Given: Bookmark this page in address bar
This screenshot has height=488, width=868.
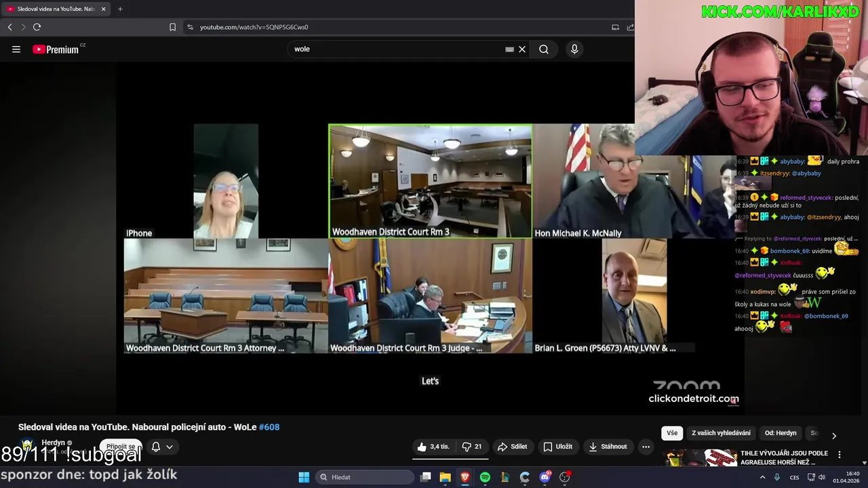Looking at the screenshot, I should pyautogui.click(x=172, y=27).
